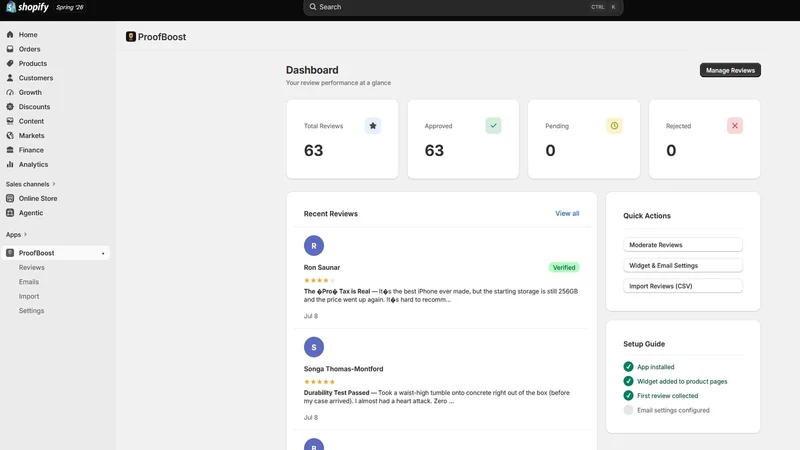Click the Content icon in sidebar
This screenshot has width=800, height=450.
(10, 121)
